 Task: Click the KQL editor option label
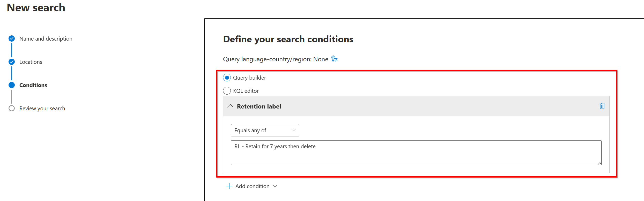(x=246, y=91)
